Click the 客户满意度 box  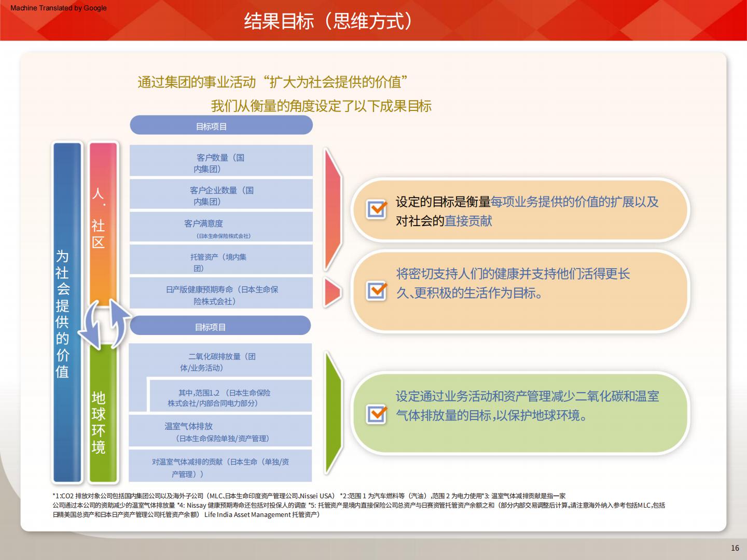[x=221, y=228]
